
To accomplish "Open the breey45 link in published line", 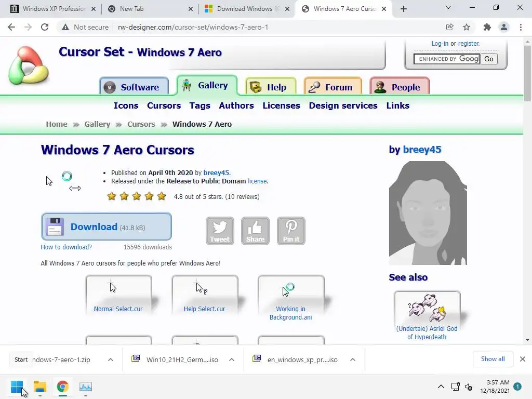I will click(x=216, y=172).
